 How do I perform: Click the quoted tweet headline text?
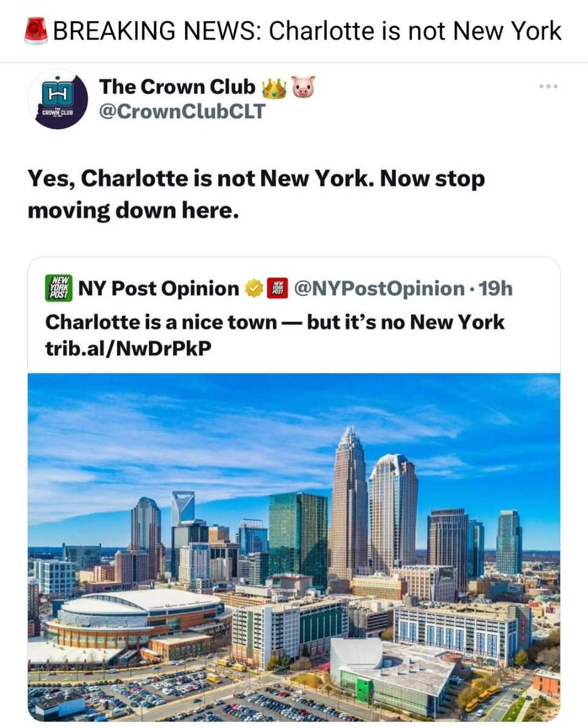tap(275, 321)
